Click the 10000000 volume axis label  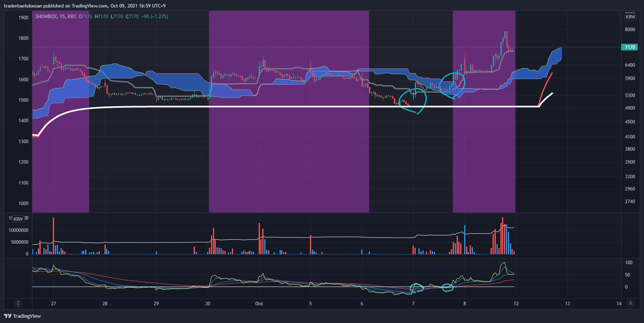pos(19,230)
